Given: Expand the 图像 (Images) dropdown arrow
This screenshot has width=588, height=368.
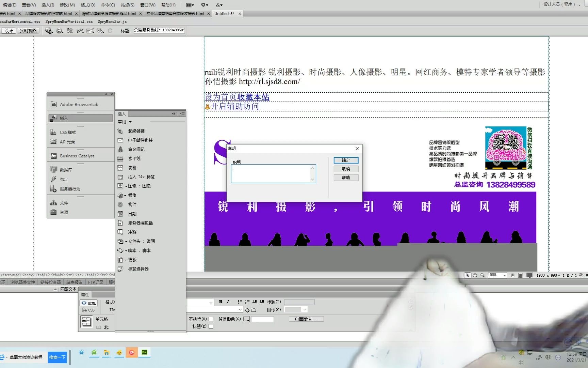Looking at the screenshot, I should pyautogui.click(x=126, y=186).
